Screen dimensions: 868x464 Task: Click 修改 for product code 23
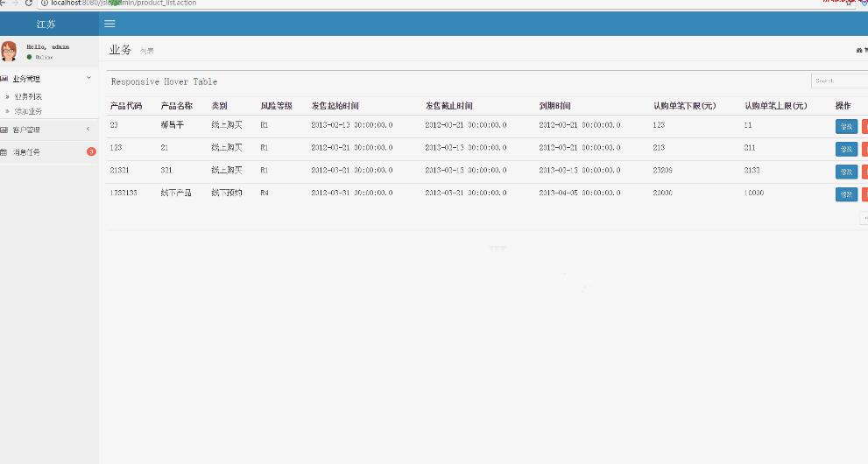click(x=846, y=127)
